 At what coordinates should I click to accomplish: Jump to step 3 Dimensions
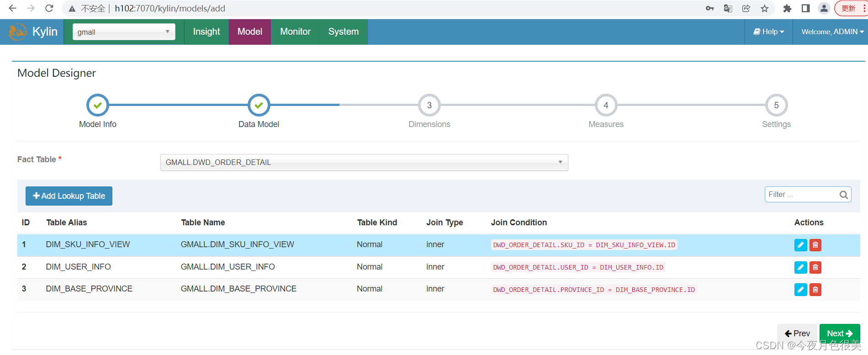click(x=429, y=105)
